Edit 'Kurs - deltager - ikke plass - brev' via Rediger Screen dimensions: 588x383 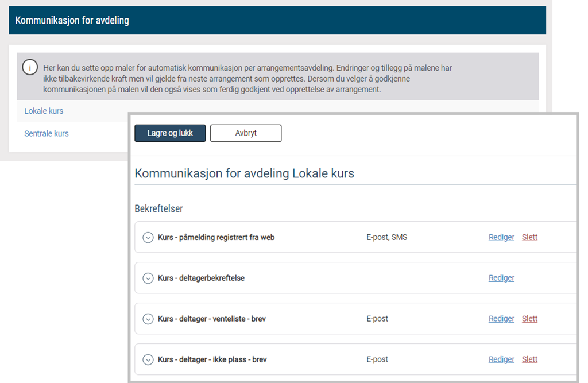click(x=501, y=359)
